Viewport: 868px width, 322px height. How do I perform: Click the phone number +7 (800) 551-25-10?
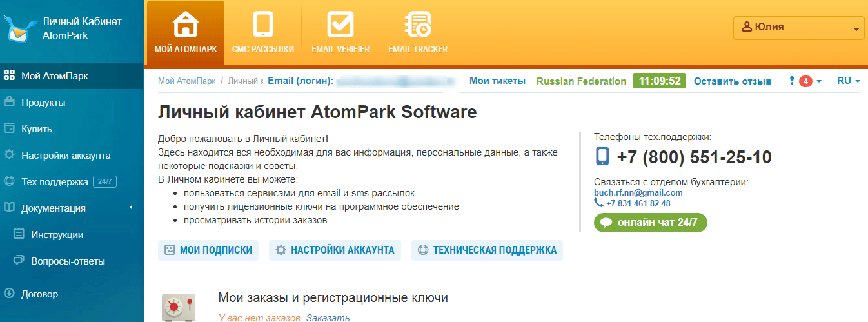[694, 157]
